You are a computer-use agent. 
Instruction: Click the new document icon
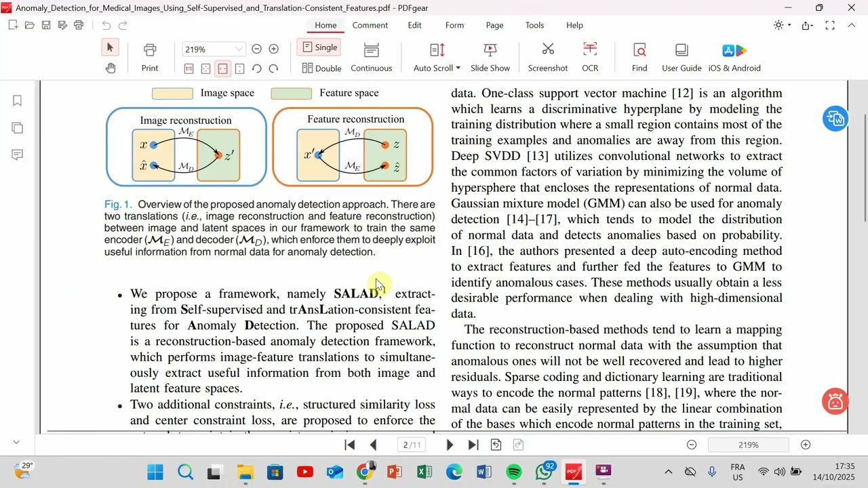[x=13, y=25]
